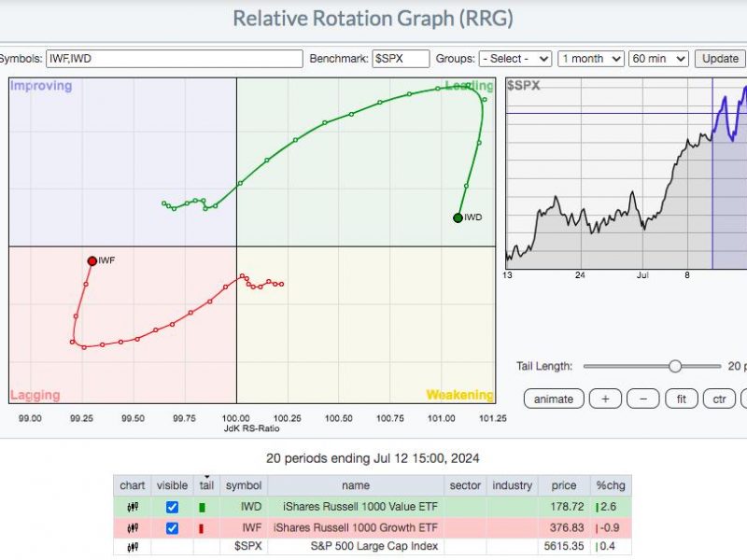Click the Improving quadrant label
Viewport: 747px width, 560px height.
(x=41, y=86)
